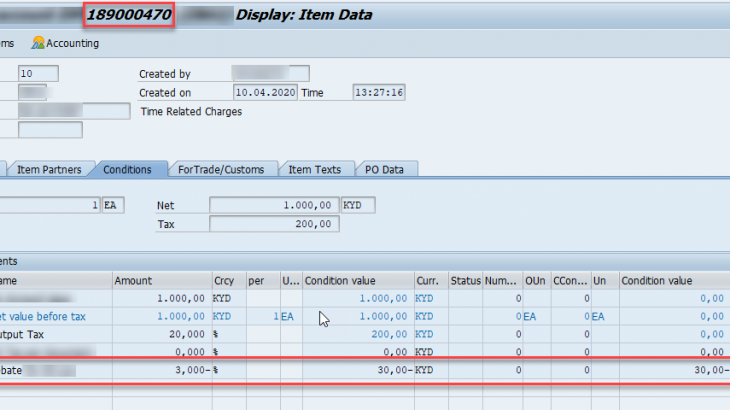This screenshot has height=410, width=730.
Task: Select the Item Texts tab
Action: pos(314,170)
